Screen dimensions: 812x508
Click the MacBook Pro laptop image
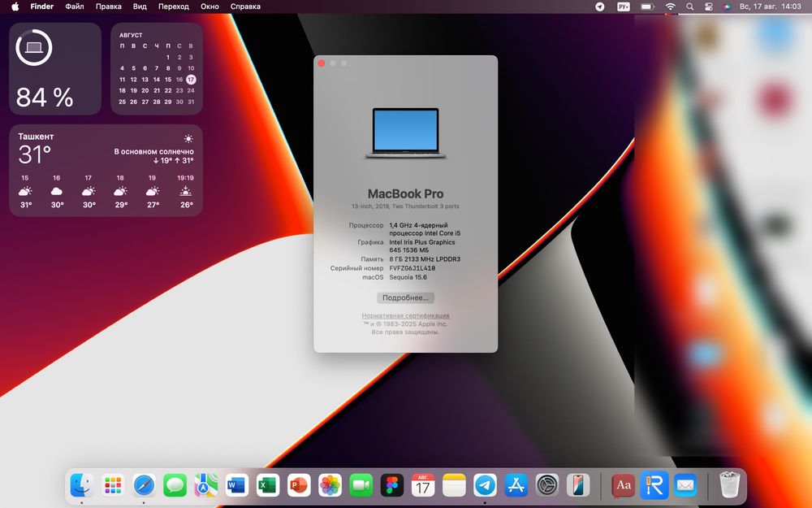click(405, 133)
